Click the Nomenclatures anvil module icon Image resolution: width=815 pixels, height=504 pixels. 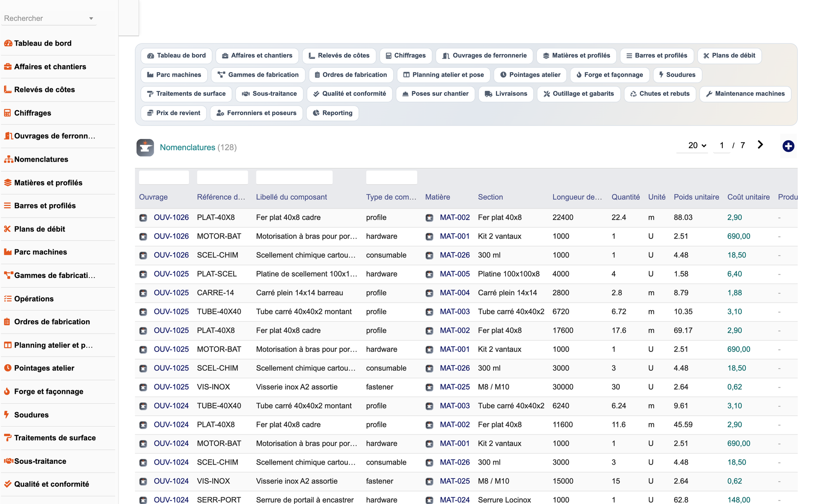[x=145, y=147]
